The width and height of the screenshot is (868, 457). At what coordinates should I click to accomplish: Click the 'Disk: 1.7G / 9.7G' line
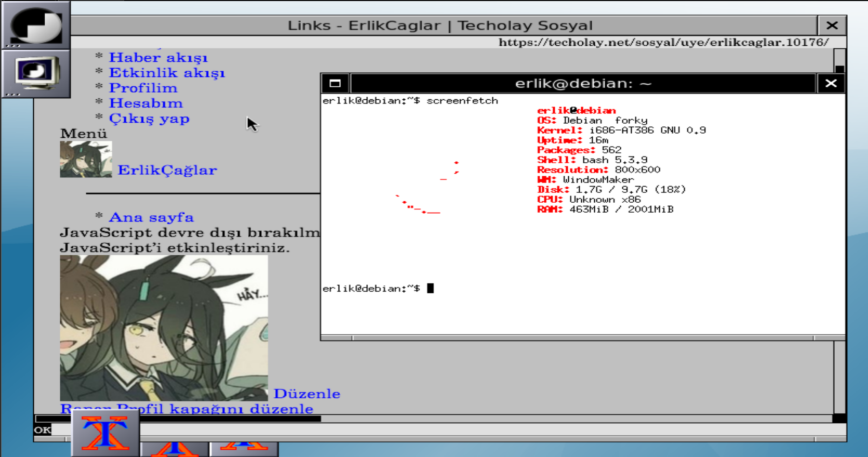point(611,190)
